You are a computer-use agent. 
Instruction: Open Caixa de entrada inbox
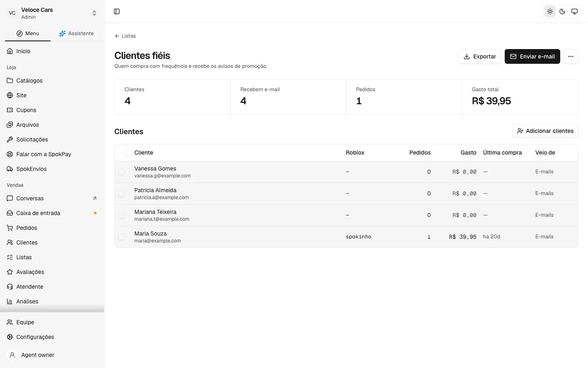click(x=52, y=213)
